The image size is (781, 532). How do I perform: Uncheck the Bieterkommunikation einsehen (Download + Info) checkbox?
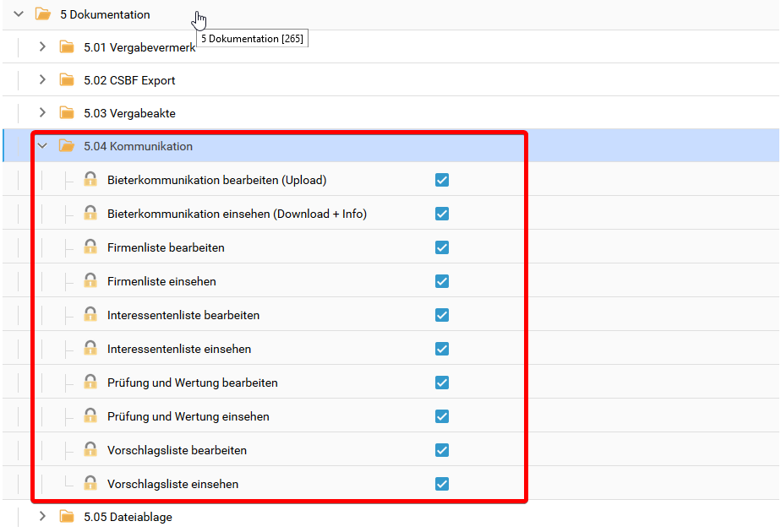pos(441,214)
